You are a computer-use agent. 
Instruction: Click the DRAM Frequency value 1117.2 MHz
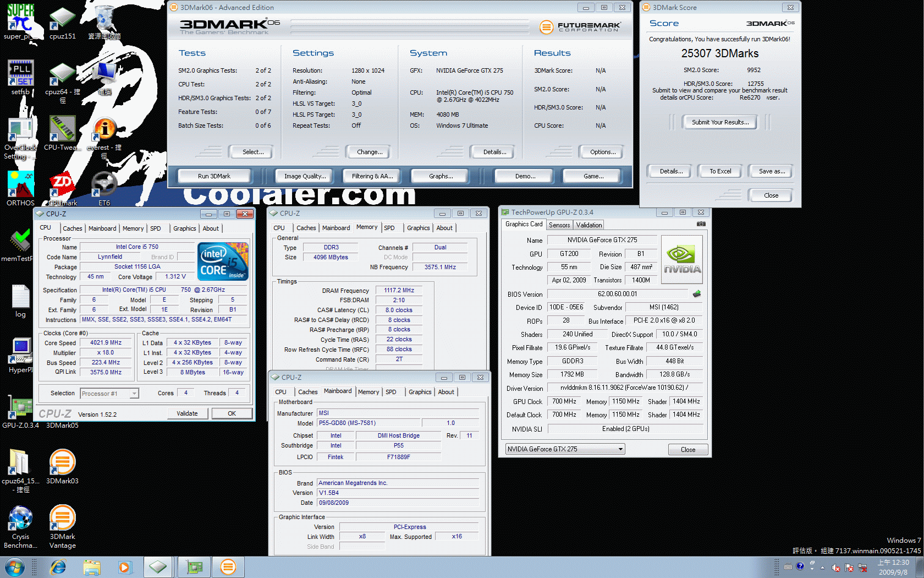(x=399, y=291)
